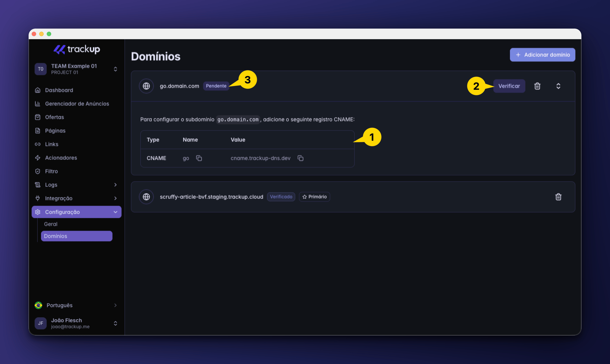The height and width of the screenshot is (364, 610).
Task: Click scruffy-article-bvf.staging.trackup.cloud domain name
Action: click(211, 197)
